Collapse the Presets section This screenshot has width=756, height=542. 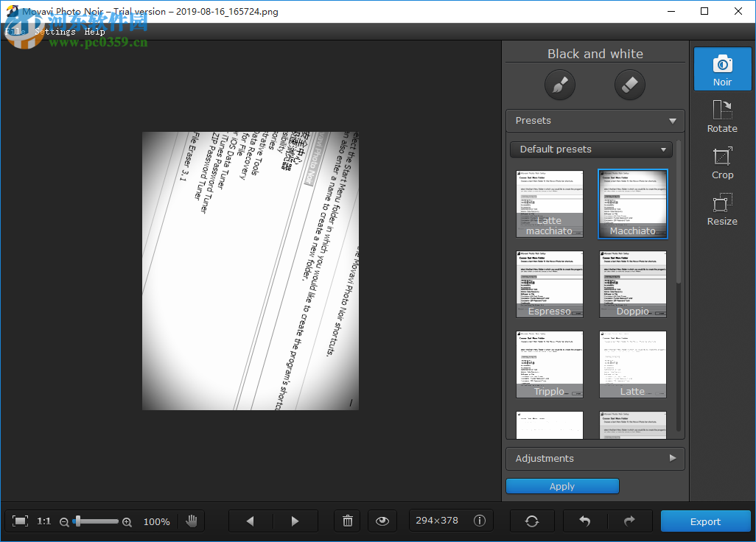pos(595,120)
